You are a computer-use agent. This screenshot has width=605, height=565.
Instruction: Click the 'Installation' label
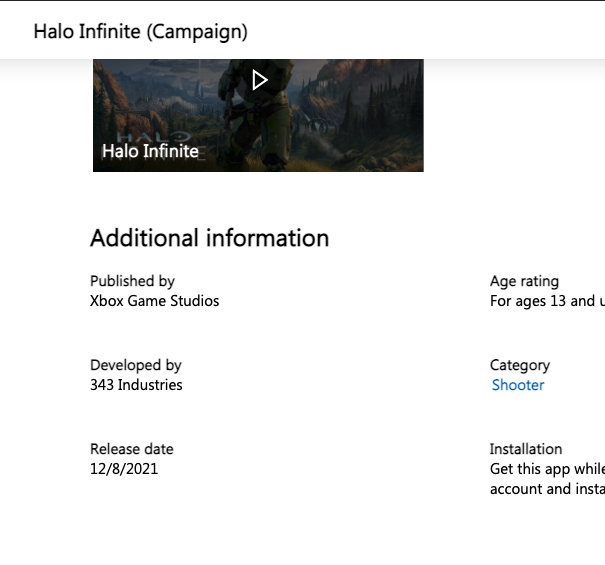(x=526, y=449)
